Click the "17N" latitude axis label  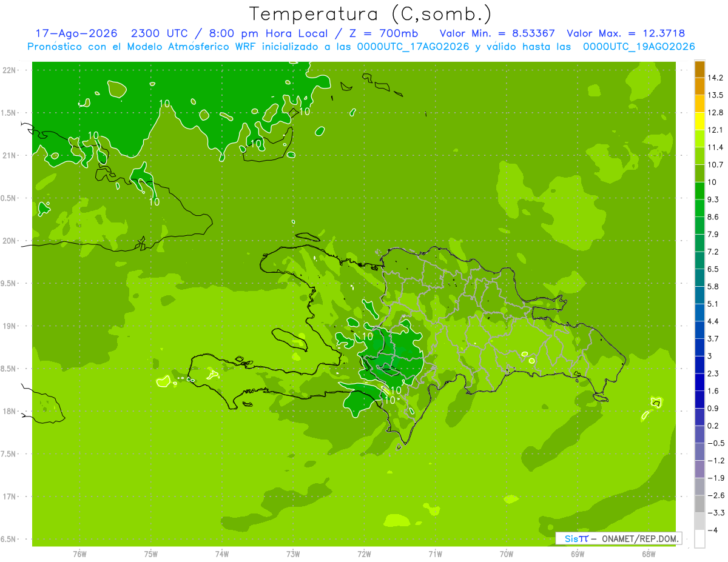pyautogui.click(x=10, y=497)
